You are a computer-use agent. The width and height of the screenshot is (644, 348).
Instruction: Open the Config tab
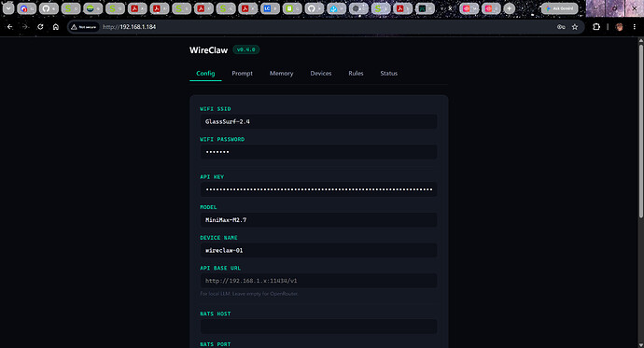(x=205, y=73)
